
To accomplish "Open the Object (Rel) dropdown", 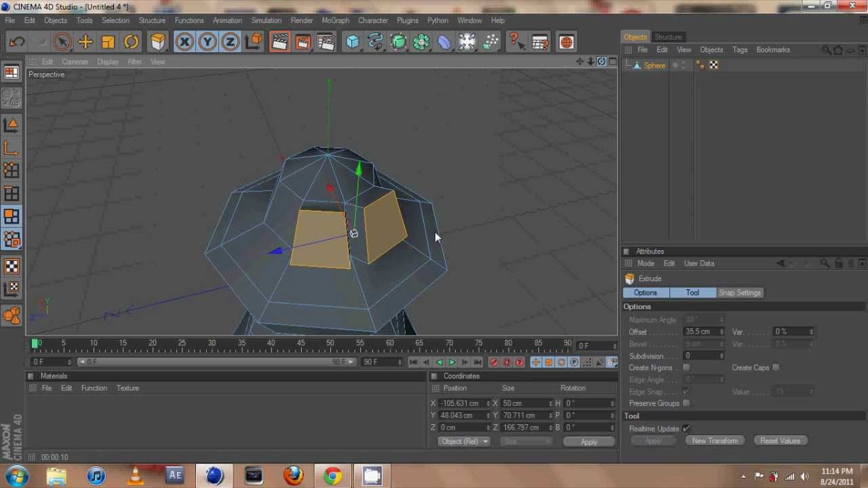I will coord(465,441).
